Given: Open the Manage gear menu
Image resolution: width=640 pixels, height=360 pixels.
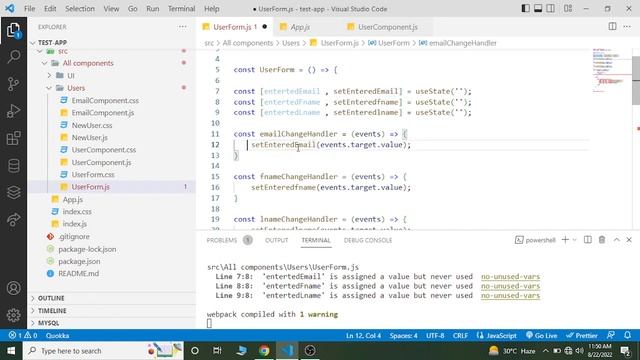Looking at the screenshot, I should pyautogui.click(x=13, y=315).
